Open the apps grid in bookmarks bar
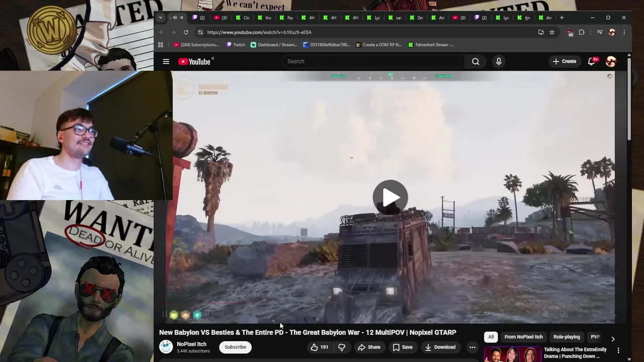Viewport: 644px width, 362px height. click(x=160, y=45)
